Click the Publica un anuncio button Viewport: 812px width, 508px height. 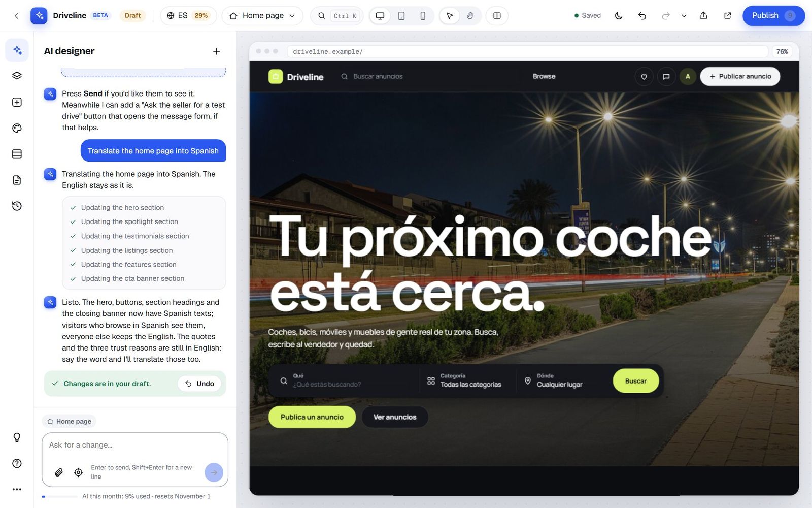coord(312,417)
